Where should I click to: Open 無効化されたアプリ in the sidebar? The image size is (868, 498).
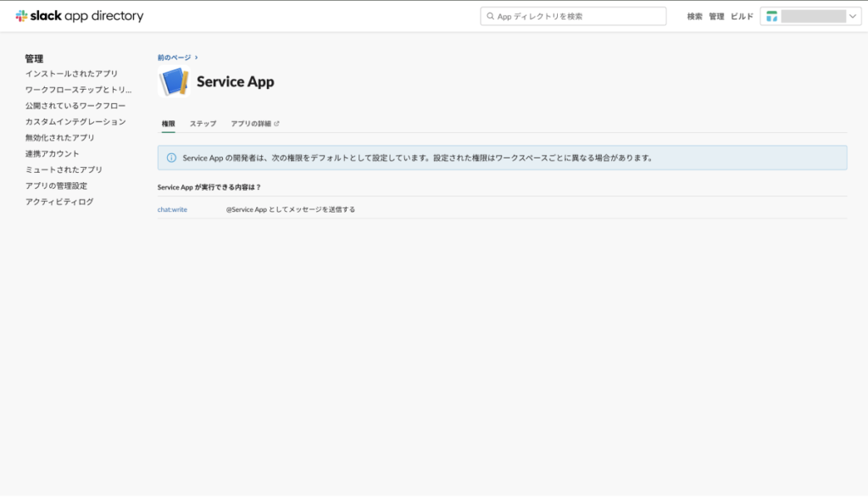click(60, 138)
